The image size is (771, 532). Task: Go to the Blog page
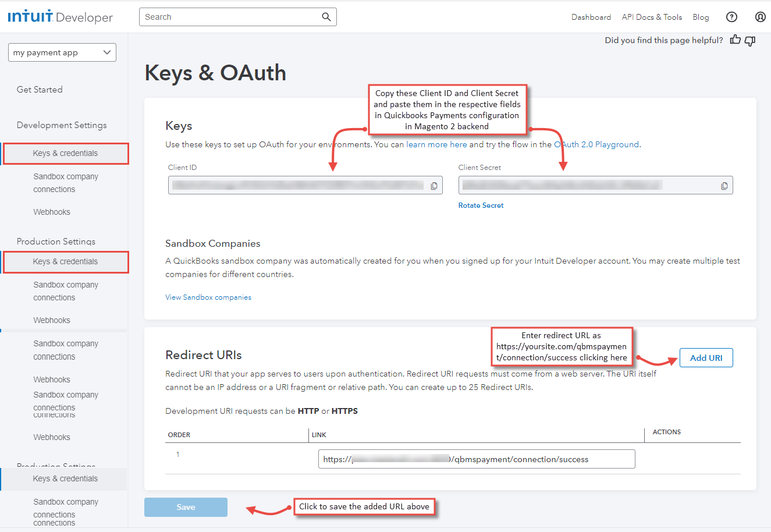tap(701, 17)
